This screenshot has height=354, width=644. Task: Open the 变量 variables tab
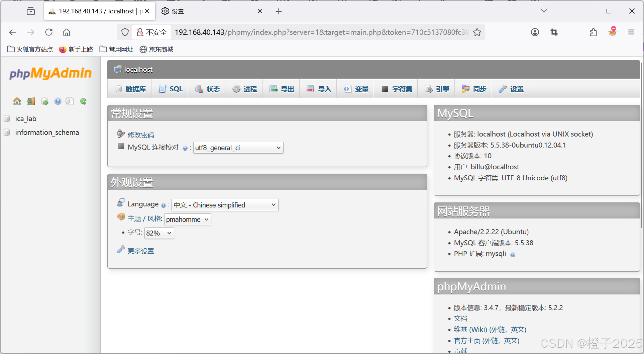356,89
